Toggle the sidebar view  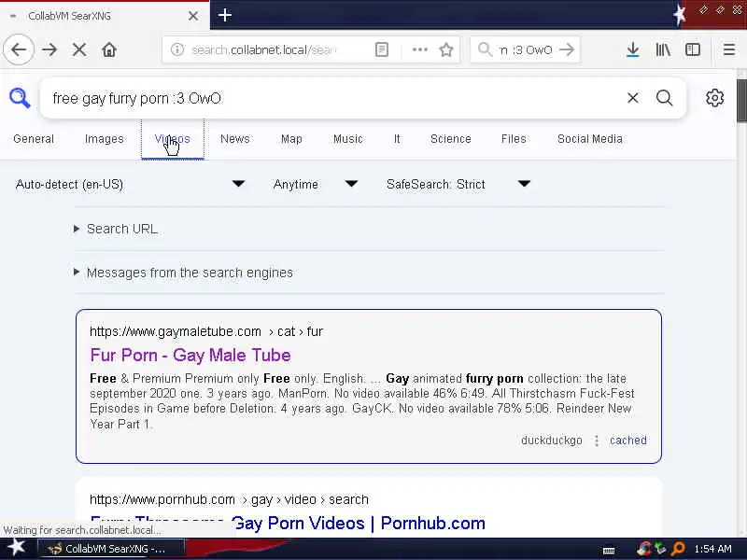[x=693, y=49]
